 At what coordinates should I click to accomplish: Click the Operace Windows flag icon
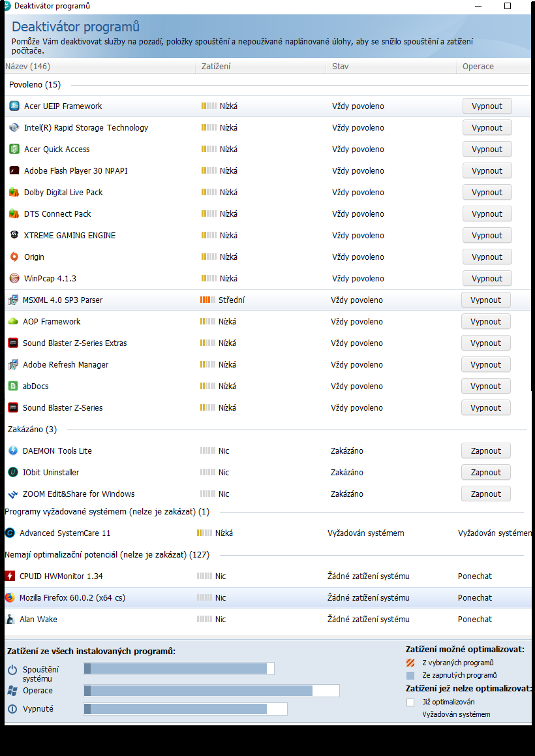coord(12,691)
